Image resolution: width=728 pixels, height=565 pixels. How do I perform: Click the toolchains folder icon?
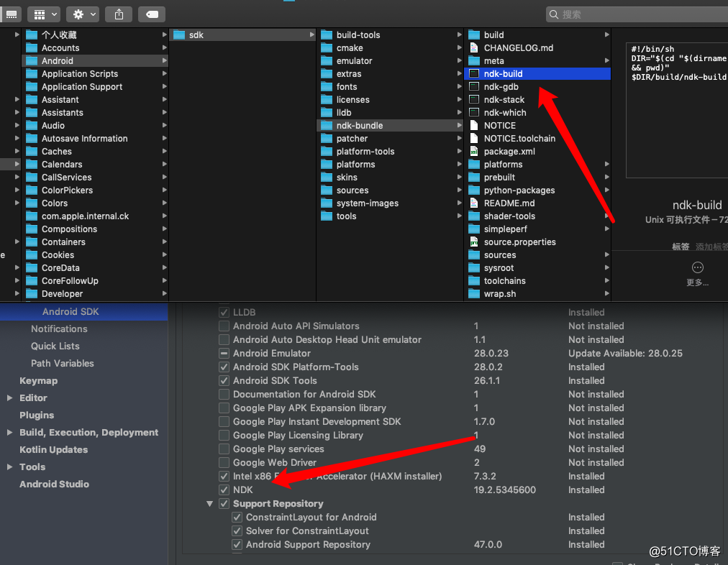click(x=474, y=280)
